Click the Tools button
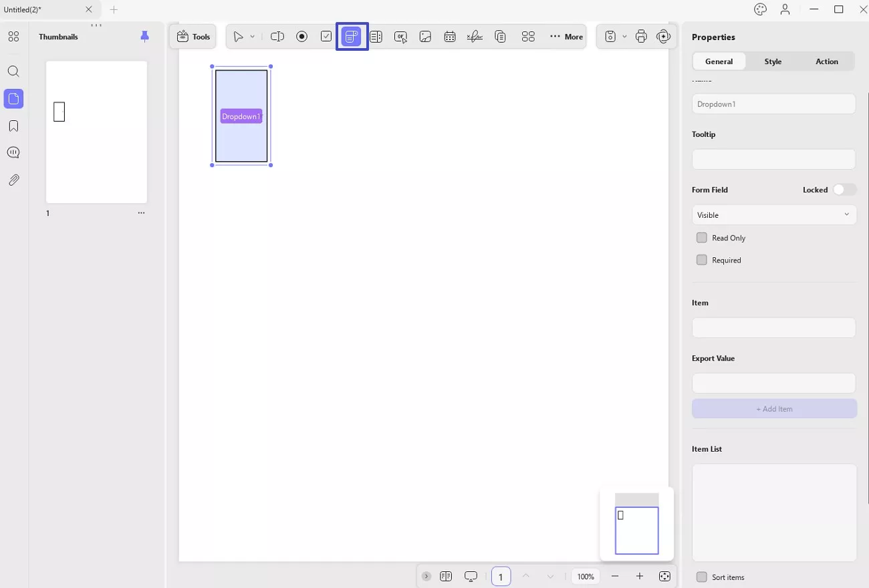 pyautogui.click(x=193, y=37)
